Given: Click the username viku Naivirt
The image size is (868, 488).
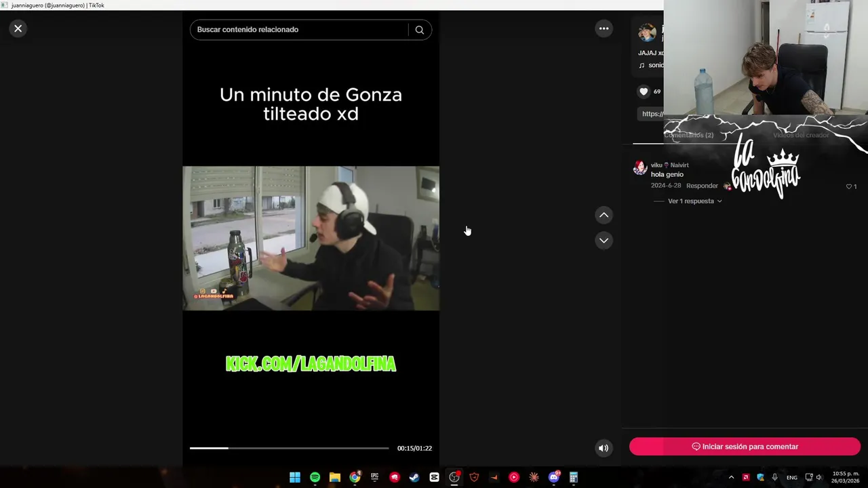Looking at the screenshot, I should coord(670,165).
